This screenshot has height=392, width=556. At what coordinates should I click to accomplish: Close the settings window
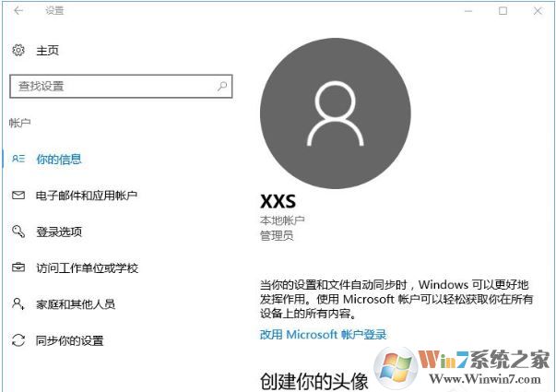[x=538, y=11]
